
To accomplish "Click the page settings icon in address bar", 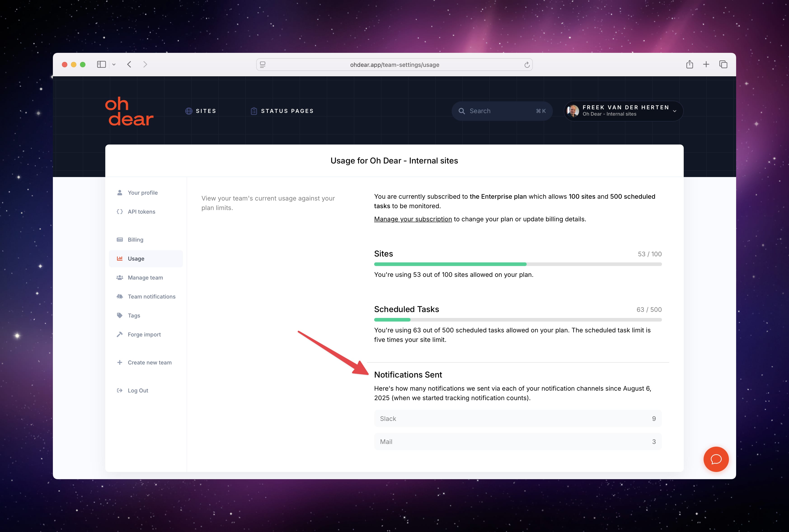I will point(262,64).
